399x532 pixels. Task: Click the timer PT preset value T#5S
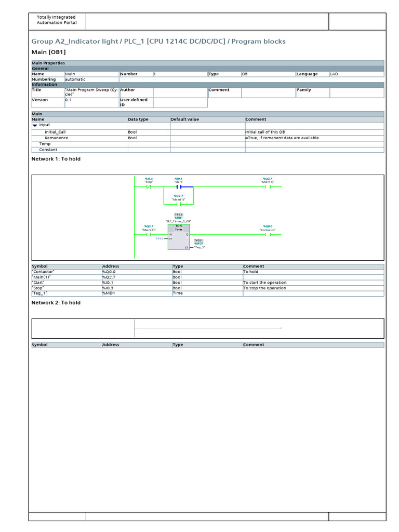coord(159,238)
